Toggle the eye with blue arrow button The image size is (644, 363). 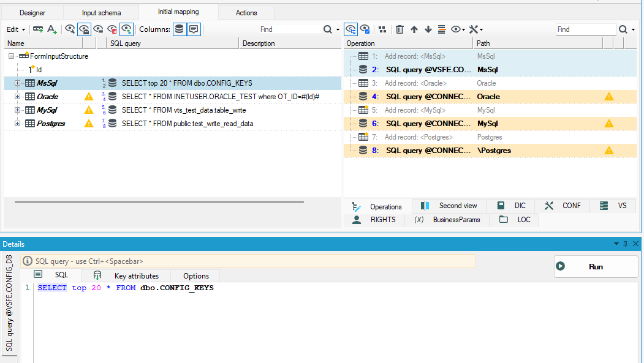pyautogui.click(x=126, y=29)
